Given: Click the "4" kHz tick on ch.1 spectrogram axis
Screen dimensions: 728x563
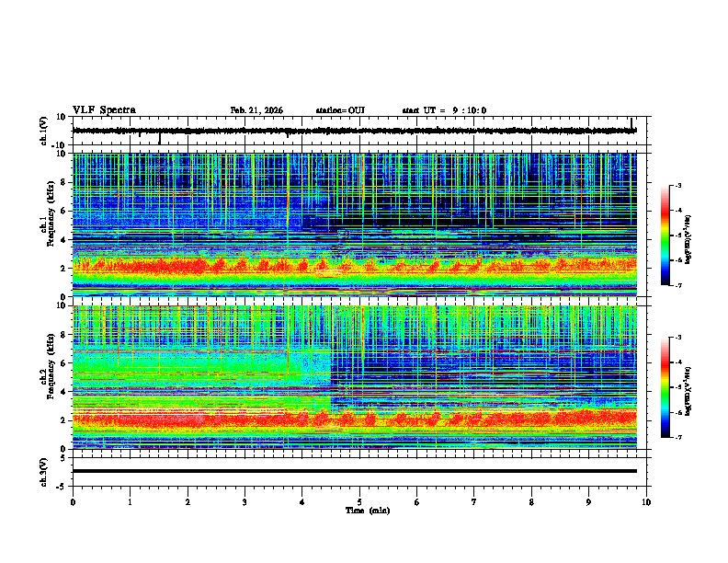Looking at the screenshot, I should (63, 240).
